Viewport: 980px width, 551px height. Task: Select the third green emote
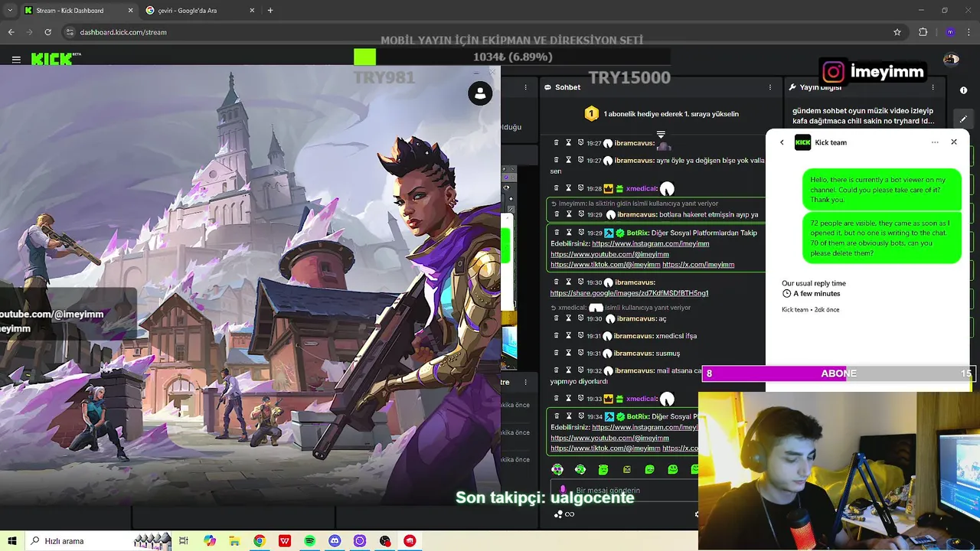coord(603,469)
